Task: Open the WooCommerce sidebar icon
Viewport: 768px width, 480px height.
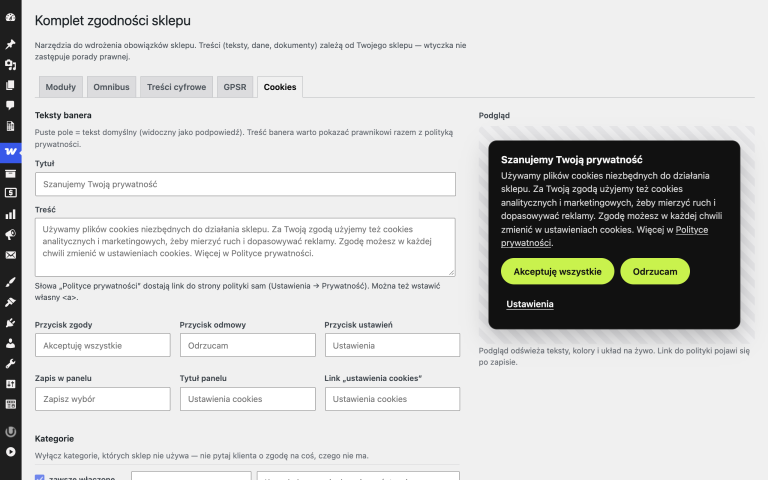Action: (10, 152)
